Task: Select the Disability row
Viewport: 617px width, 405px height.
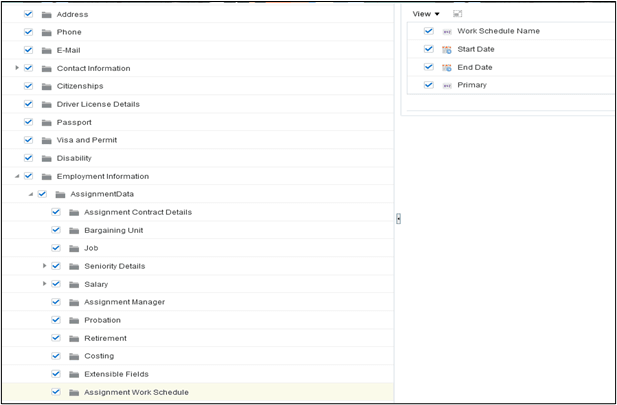Action: (x=198, y=158)
